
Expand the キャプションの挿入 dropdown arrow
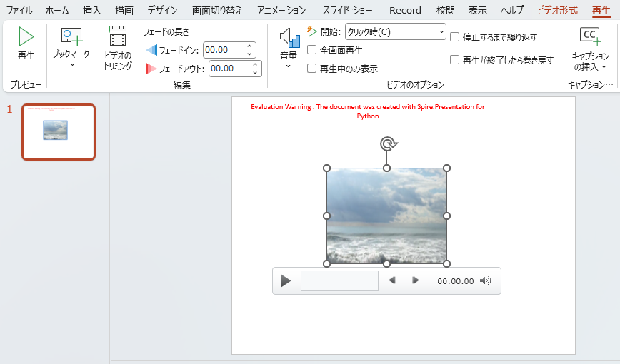point(604,67)
